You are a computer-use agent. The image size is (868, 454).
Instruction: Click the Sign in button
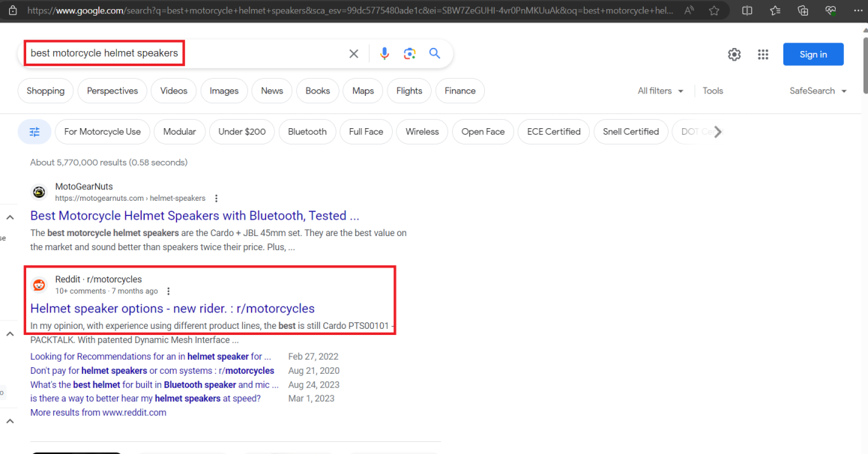point(813,54)
